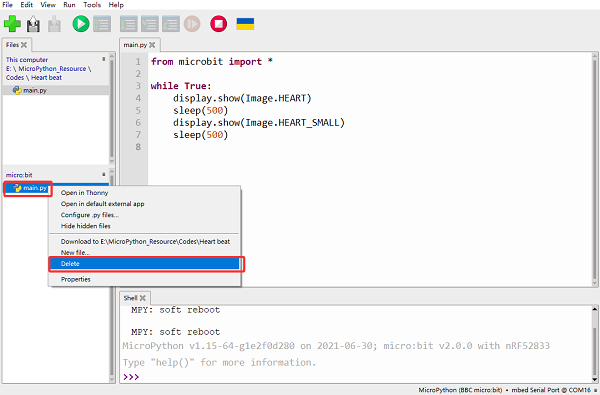600x395 pixels.
Task: Close the Shell panel tab
Action: (x=143, y=298)
